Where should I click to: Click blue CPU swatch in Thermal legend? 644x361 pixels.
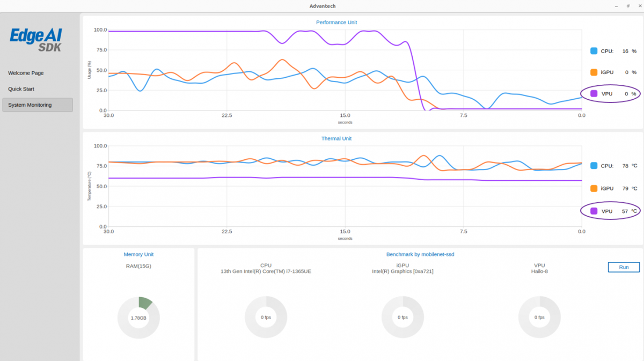[594, 166]
